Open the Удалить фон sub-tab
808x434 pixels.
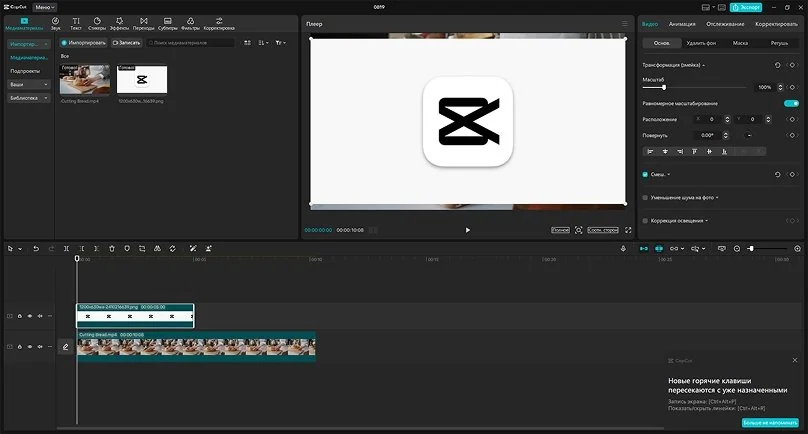(x=701, y=43)
